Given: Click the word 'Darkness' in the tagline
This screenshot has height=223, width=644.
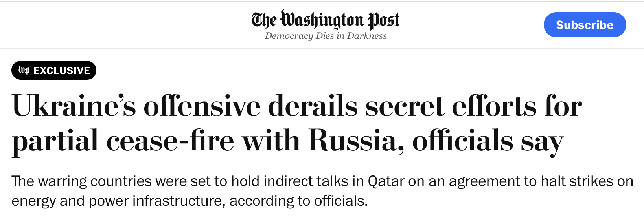Looking at the screenshot, I should [x=367, y=36].
